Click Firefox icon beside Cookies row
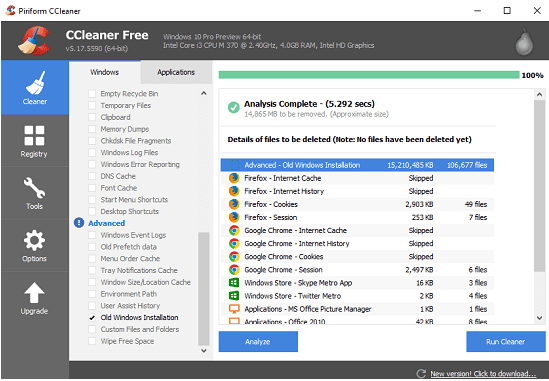Image resolution: width=549 pixels, height=381 pixels. pyautogui.click(x=234, y=204)
